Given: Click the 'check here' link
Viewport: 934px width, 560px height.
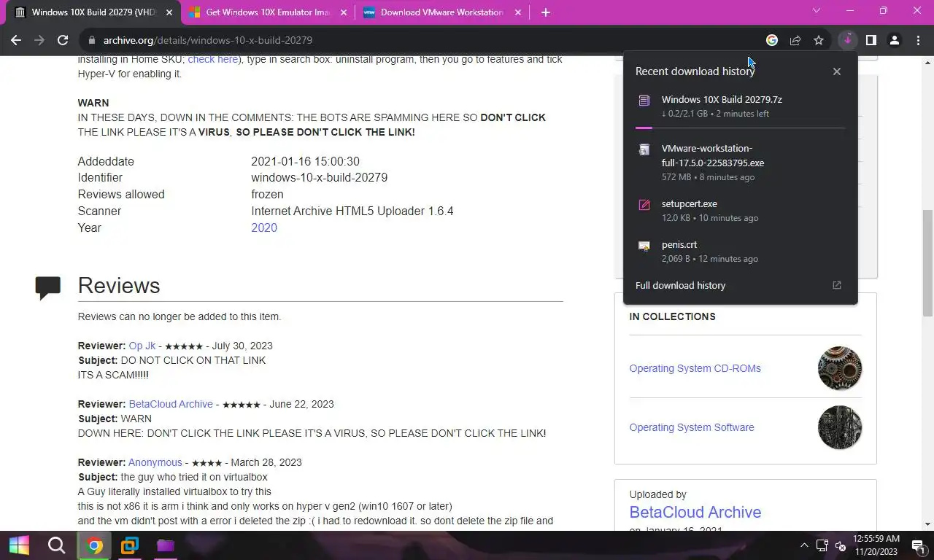Looking at the screenshot, I should (x=212, y=59).
